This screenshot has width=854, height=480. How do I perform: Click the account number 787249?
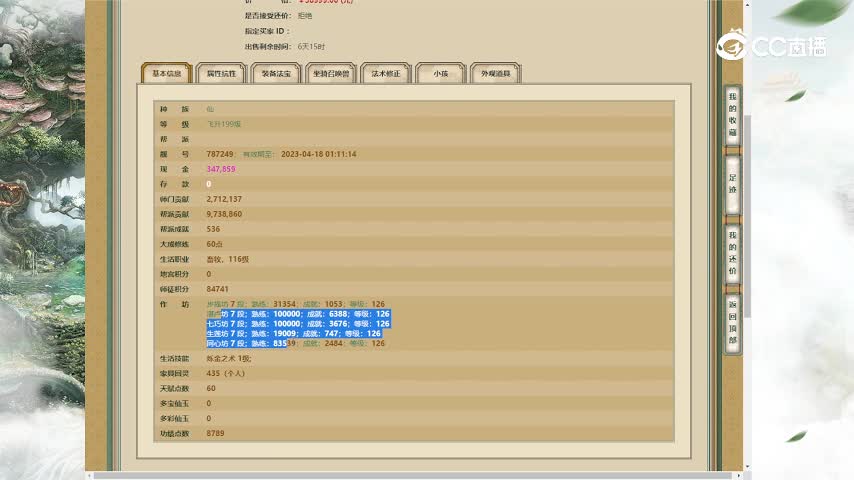(x=220, y=154)
